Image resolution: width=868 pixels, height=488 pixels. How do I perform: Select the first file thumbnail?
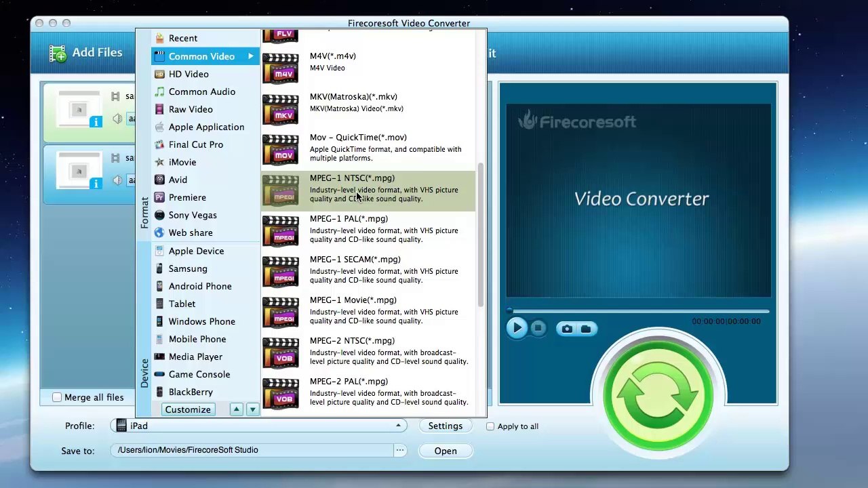pos(79,109)
